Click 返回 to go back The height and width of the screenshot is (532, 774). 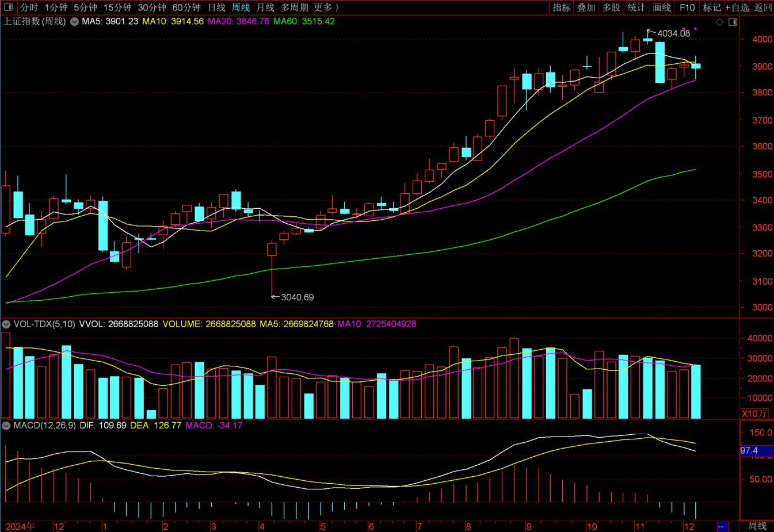coord(763,7)
